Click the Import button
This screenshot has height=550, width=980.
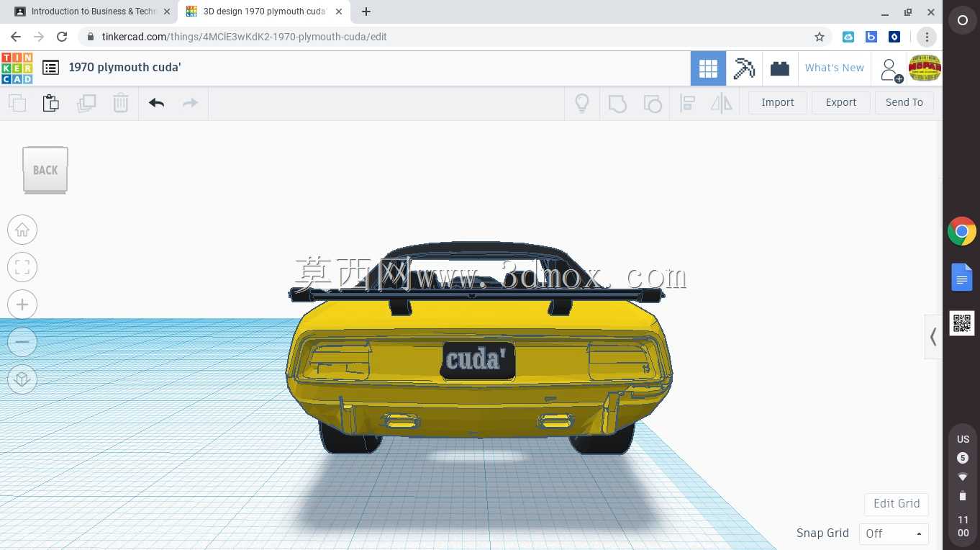coord(778,102)
